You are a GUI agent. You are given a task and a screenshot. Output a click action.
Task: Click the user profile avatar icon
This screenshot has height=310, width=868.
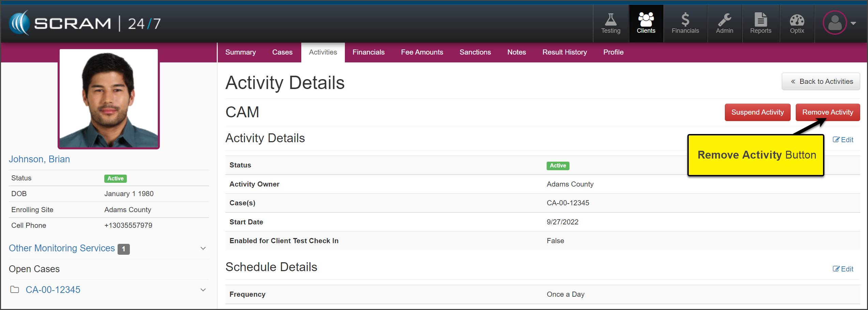click(x=835, y=23)
